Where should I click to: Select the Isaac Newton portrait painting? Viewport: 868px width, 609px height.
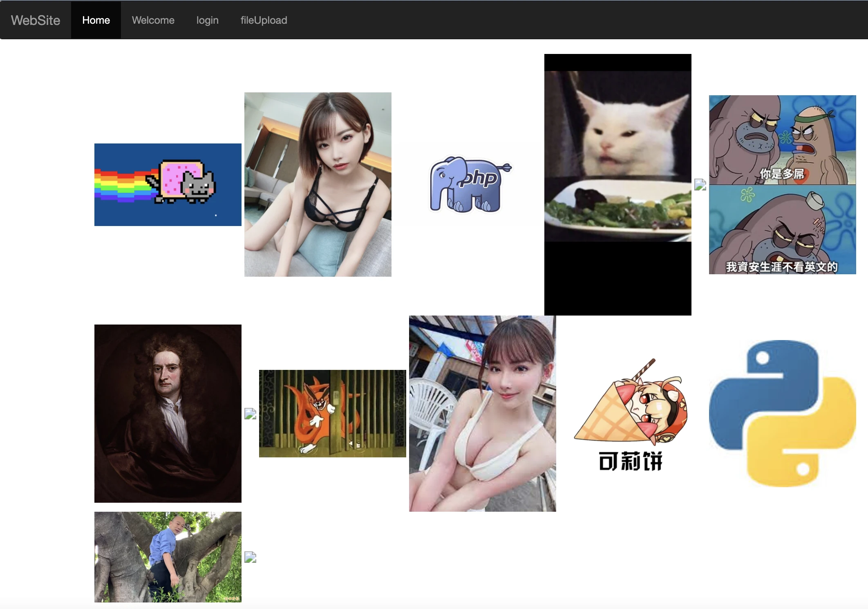click(168, 413)
